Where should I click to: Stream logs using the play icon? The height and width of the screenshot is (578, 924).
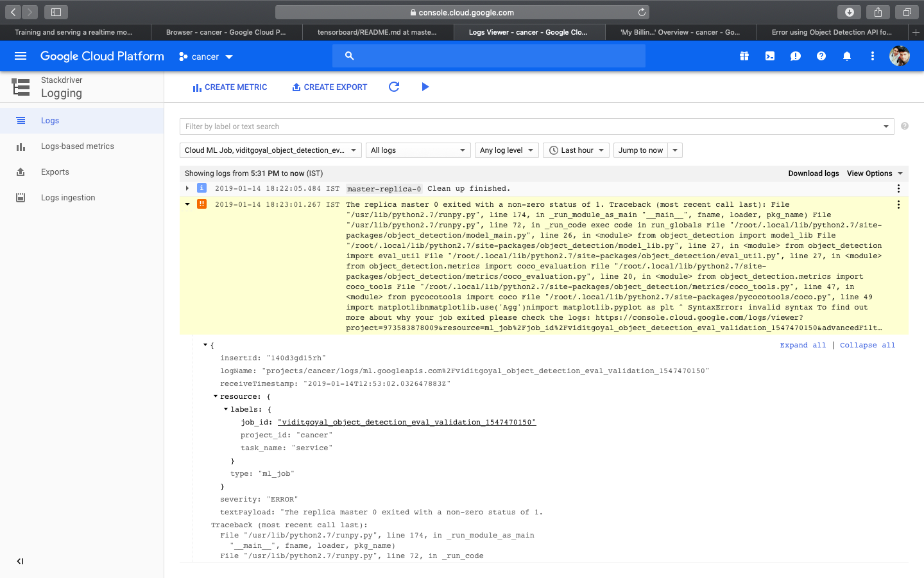[x=425, y=87]
